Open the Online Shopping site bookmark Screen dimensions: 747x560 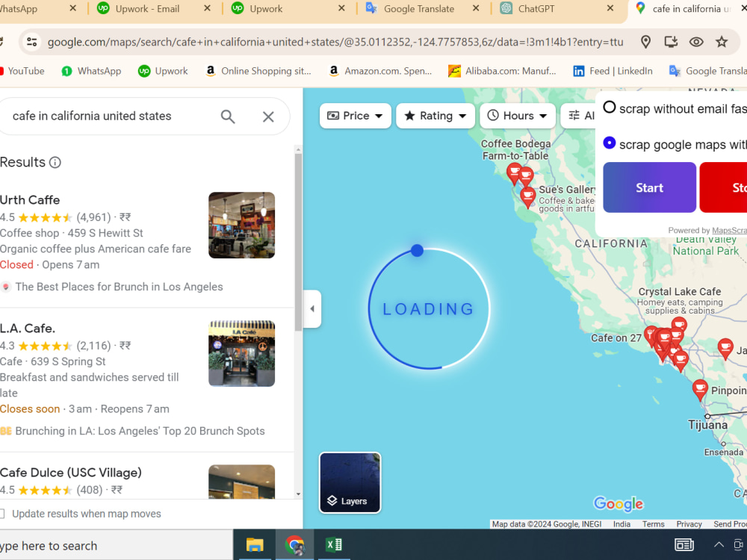pyautogui.click(x=258, y=71)
